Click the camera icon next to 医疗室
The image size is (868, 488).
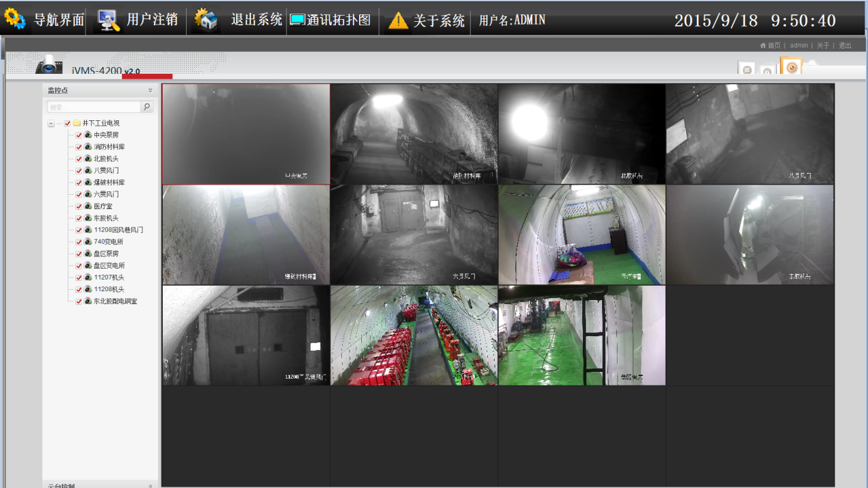point(88,206)
